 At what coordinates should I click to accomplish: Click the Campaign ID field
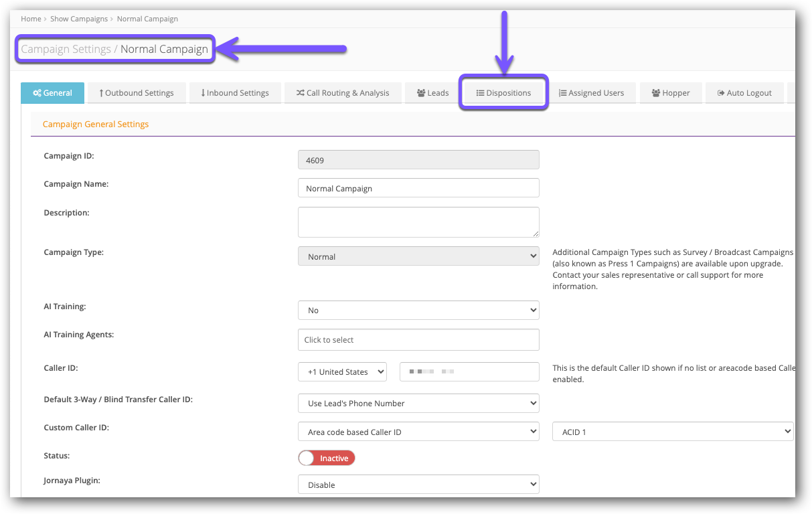(x=418, y=160)
